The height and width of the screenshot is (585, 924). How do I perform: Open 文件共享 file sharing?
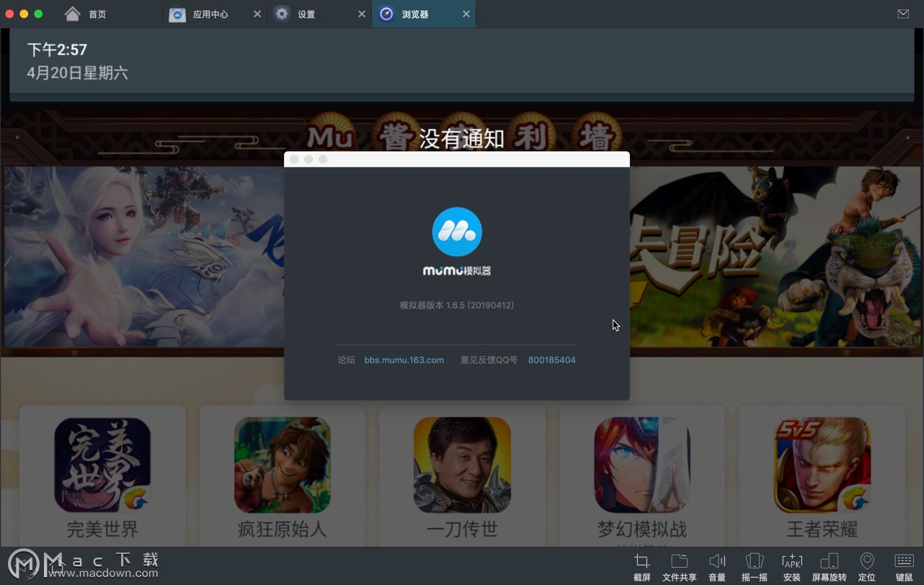click(x=679, y=567)
